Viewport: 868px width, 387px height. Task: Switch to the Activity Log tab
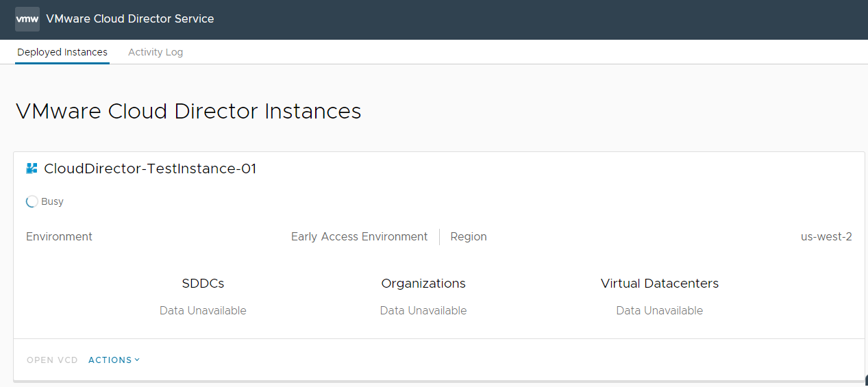156,52
